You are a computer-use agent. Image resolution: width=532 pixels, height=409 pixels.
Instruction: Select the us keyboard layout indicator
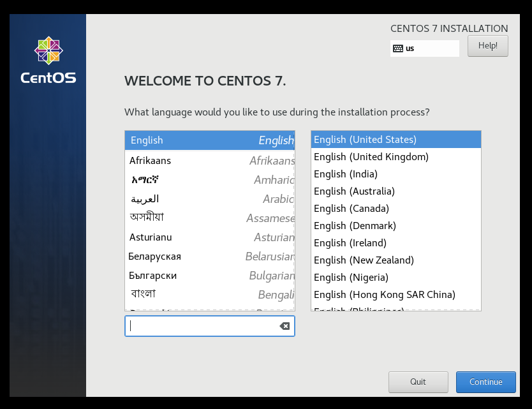click(424, 48)
